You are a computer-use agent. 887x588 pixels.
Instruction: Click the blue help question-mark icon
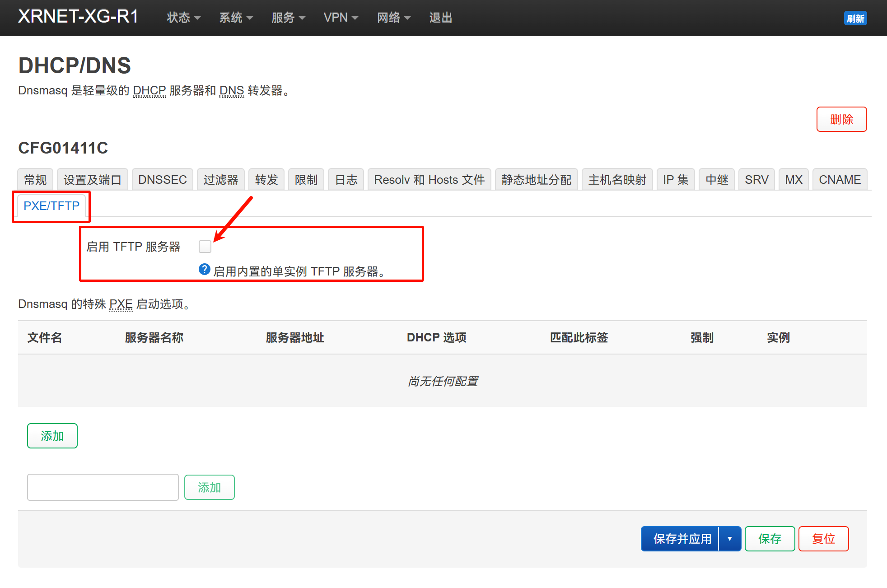[x=204, y=270]
